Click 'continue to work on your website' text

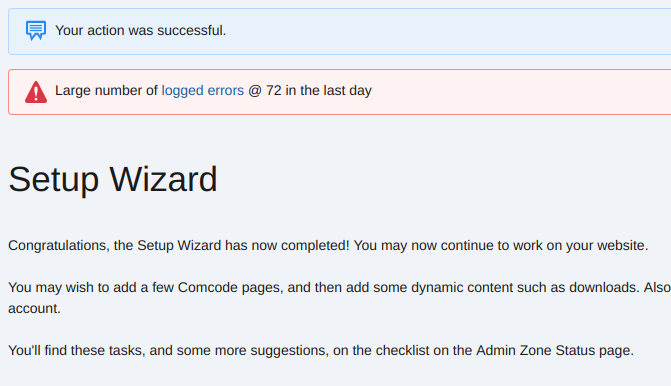point(543,246)
